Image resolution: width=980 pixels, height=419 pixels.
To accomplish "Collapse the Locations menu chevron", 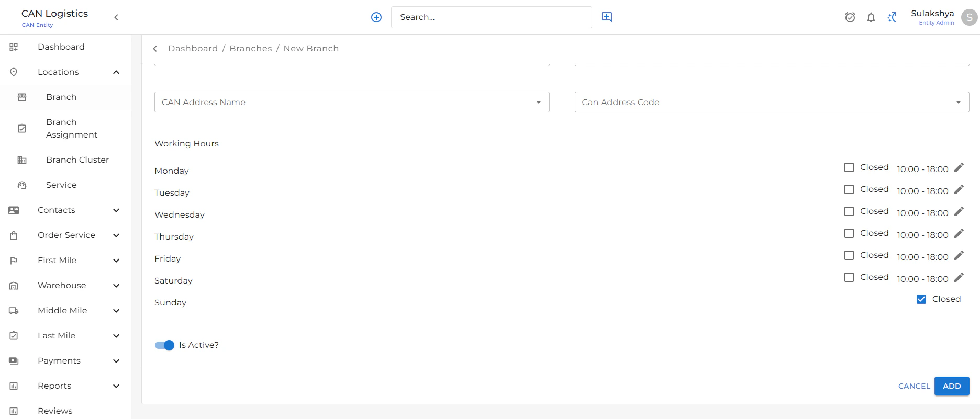I will coord(116,72).
